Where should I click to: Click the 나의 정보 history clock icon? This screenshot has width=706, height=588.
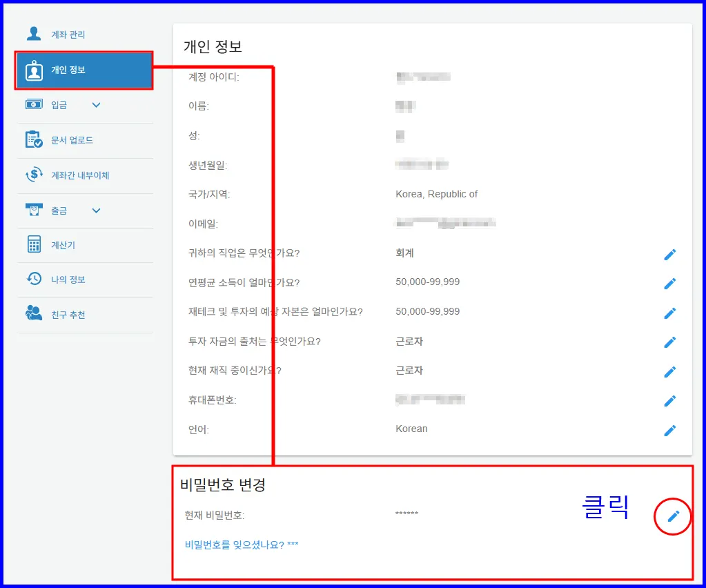tap(34, 279)
